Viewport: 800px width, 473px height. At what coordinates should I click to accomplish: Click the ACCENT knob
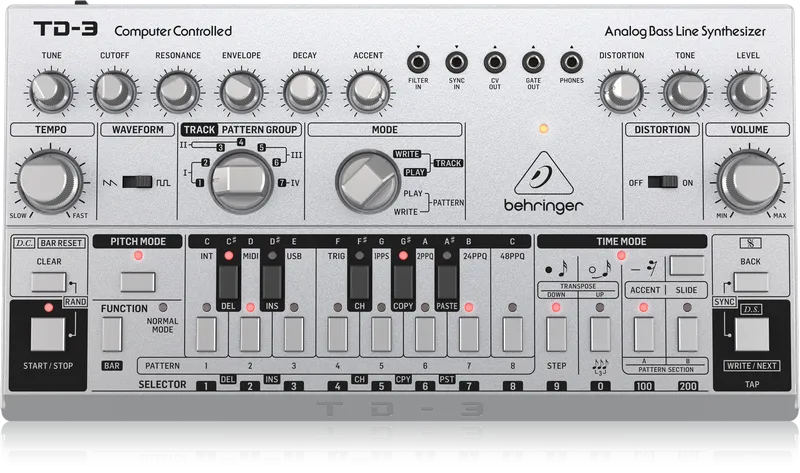(368, 92)
